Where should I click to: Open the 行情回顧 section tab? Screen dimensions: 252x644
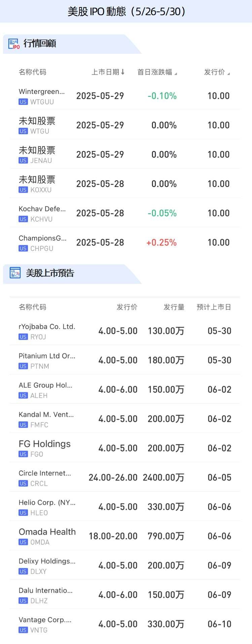(40, 44)
